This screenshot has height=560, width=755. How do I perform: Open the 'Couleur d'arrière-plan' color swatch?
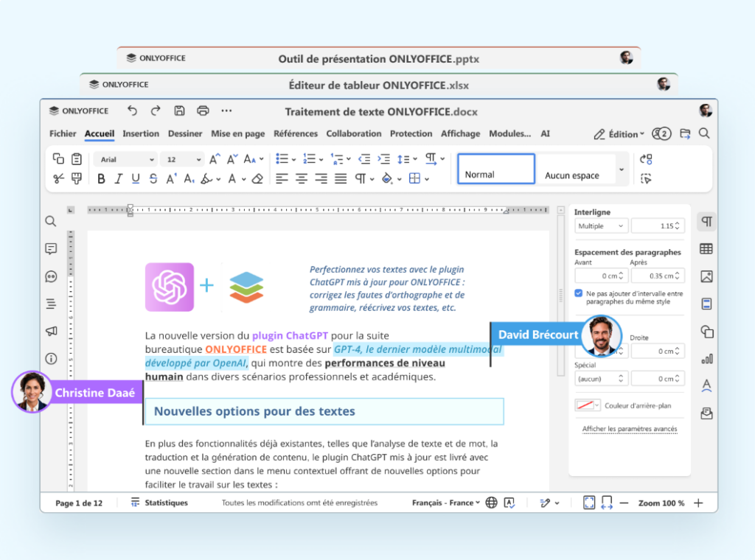587,405
